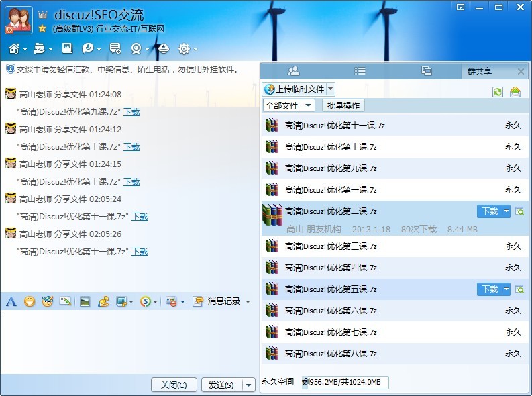
Task: Expand the screenshot tool dropdown arrow
Action: pos(131,301)
